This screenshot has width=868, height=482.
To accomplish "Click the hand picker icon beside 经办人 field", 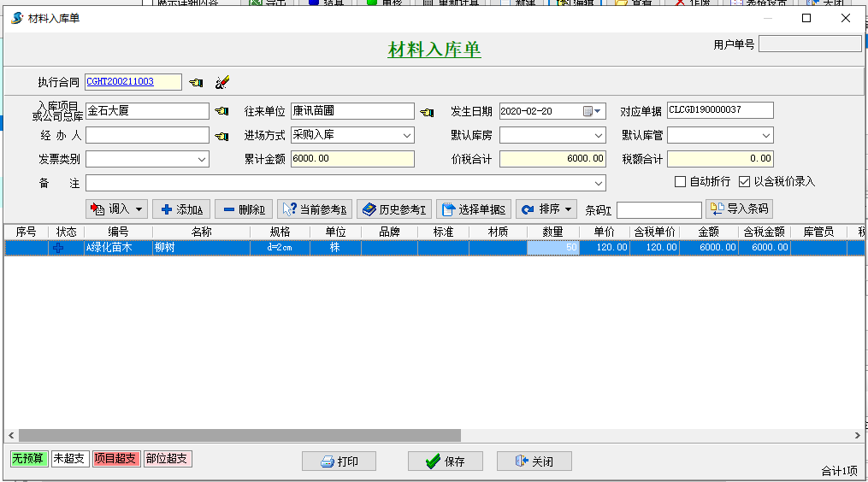I will pyautogui.click(x=222, y=135).
